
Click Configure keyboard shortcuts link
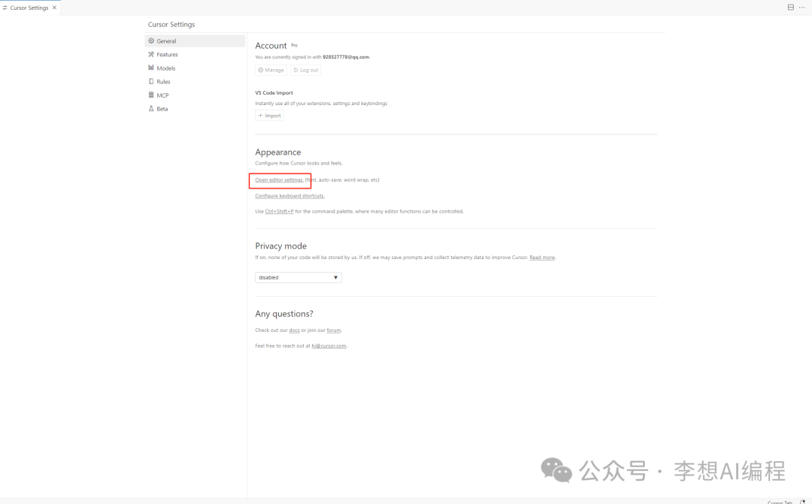(289, 196)
